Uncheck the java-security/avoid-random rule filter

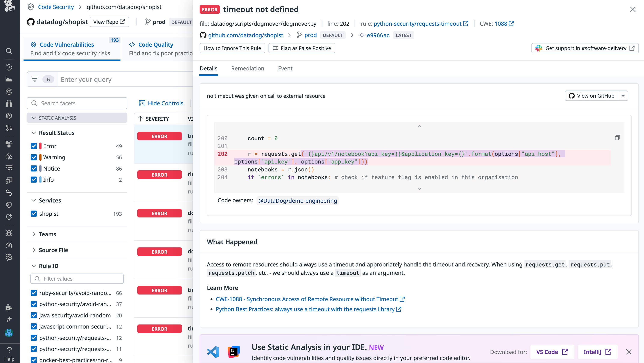coord(34,315)
